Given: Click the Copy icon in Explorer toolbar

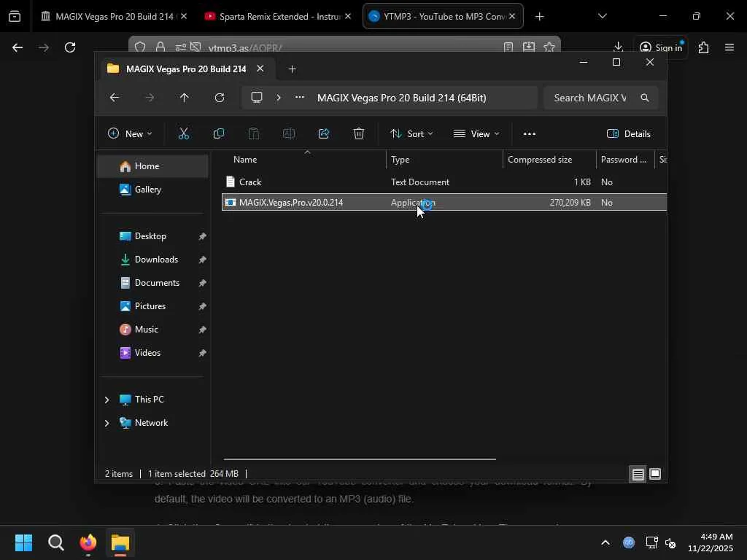Looking at the screenshot, I should pyautogui.click(x=219, y=134).
